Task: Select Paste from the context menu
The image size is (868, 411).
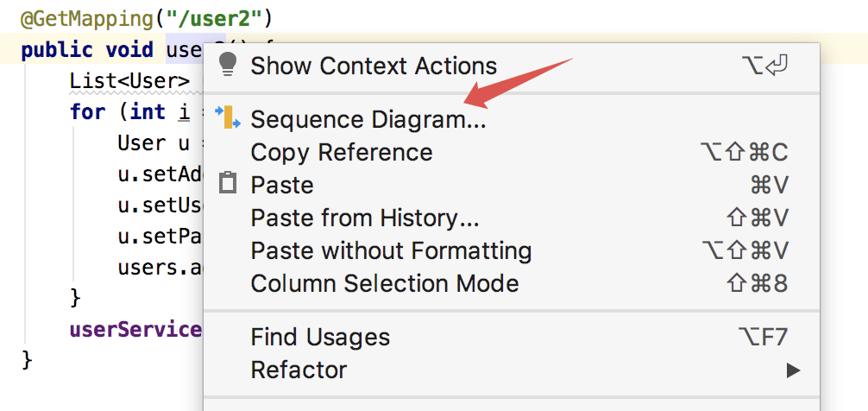Action: click(x=282, y=186)
